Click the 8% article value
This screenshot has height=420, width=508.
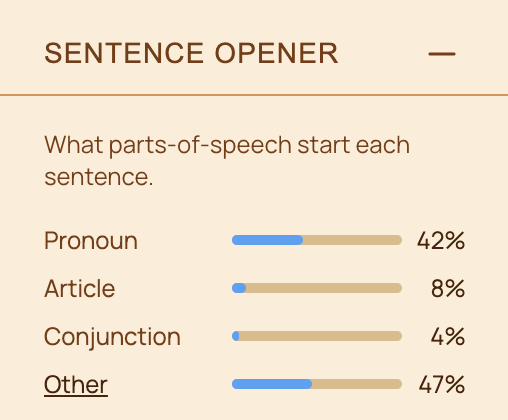click(448, 288)
